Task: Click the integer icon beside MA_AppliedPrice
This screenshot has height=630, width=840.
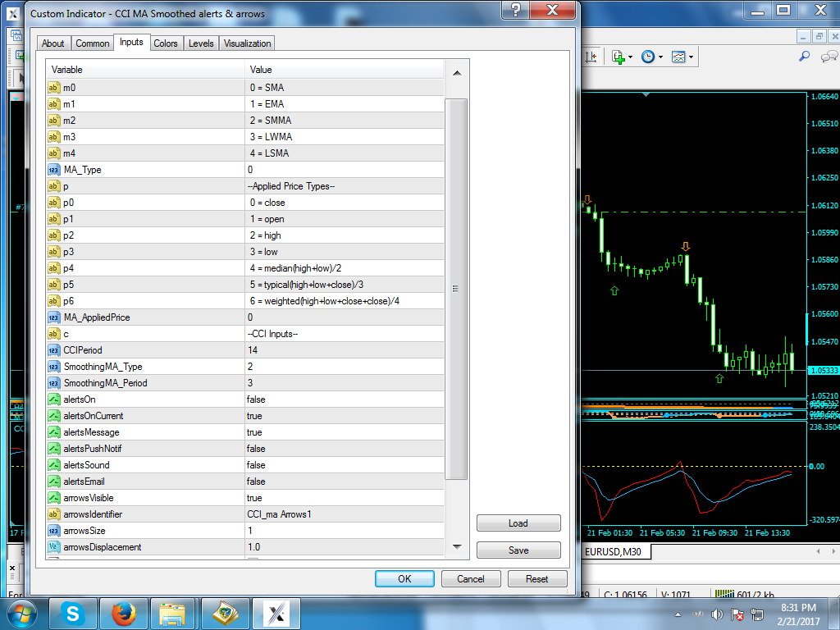Action: [x=53, y=317]
